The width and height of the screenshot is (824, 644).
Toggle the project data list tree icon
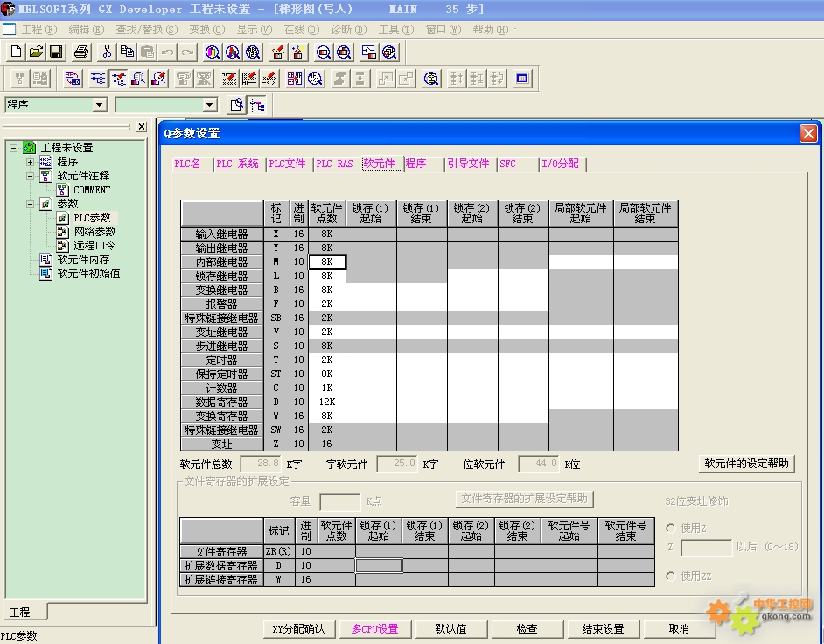(257, 105)
